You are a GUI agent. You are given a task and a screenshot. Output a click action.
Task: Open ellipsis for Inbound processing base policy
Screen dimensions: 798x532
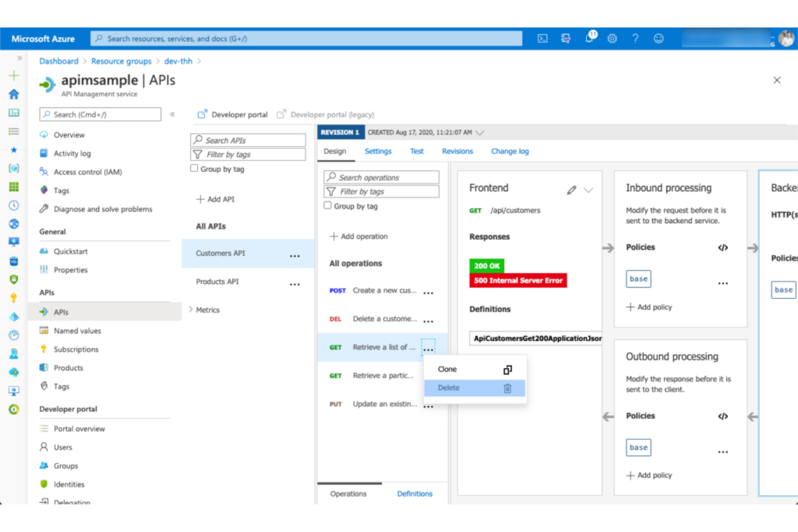coord(723,283)
